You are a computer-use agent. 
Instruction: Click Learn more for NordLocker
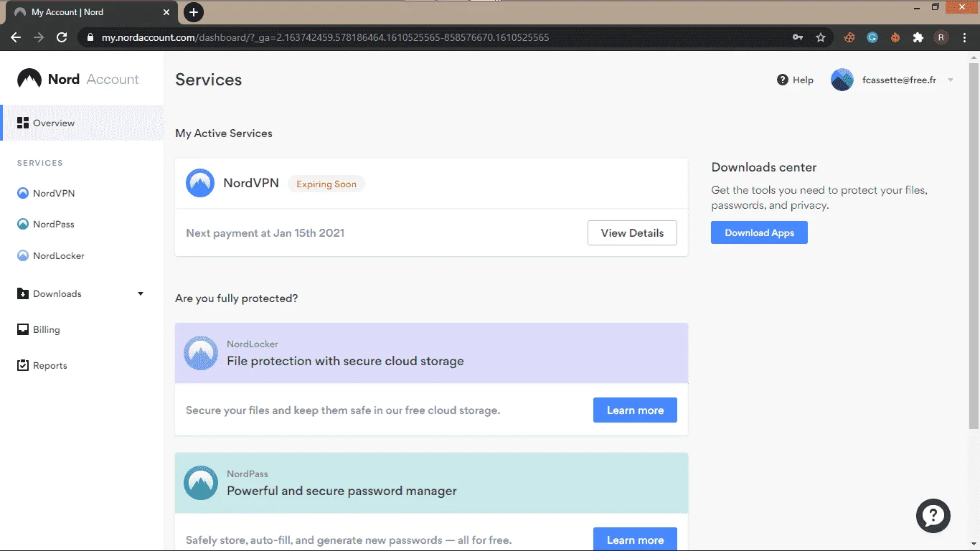[x=635, y=410]
